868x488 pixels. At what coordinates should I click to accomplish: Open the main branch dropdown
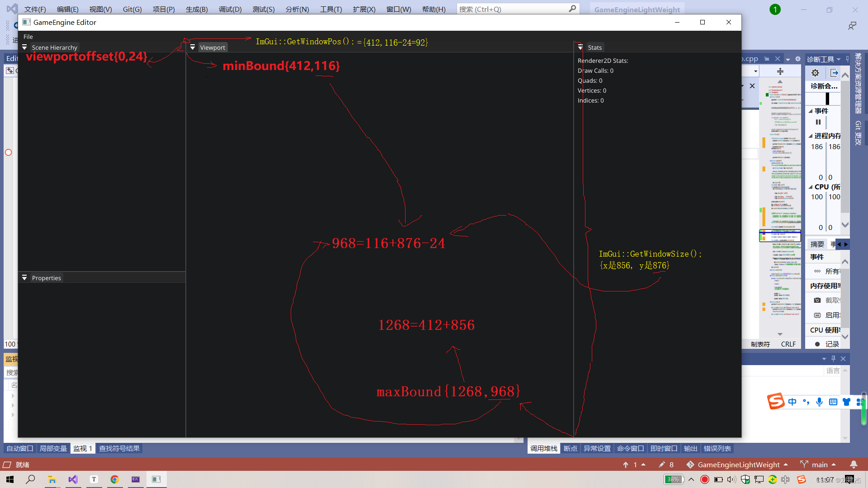[819, 465]
